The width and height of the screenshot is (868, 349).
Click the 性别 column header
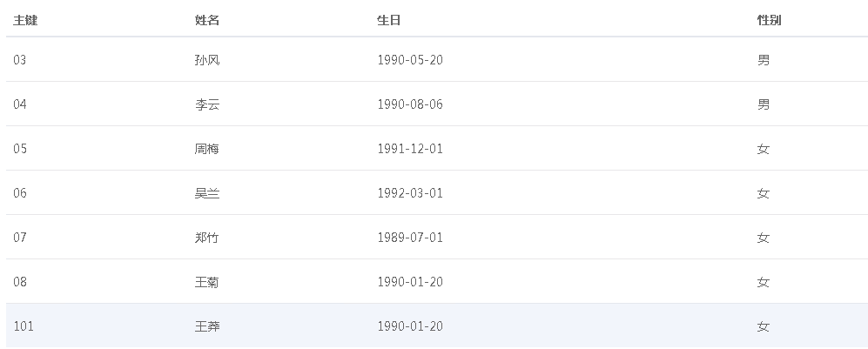pyautogui.click(x=769, y=20)
